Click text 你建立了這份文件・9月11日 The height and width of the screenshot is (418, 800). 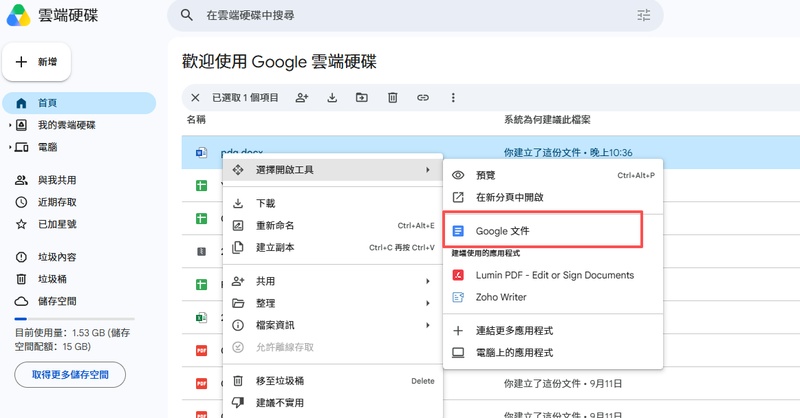(x=563, y=384)
